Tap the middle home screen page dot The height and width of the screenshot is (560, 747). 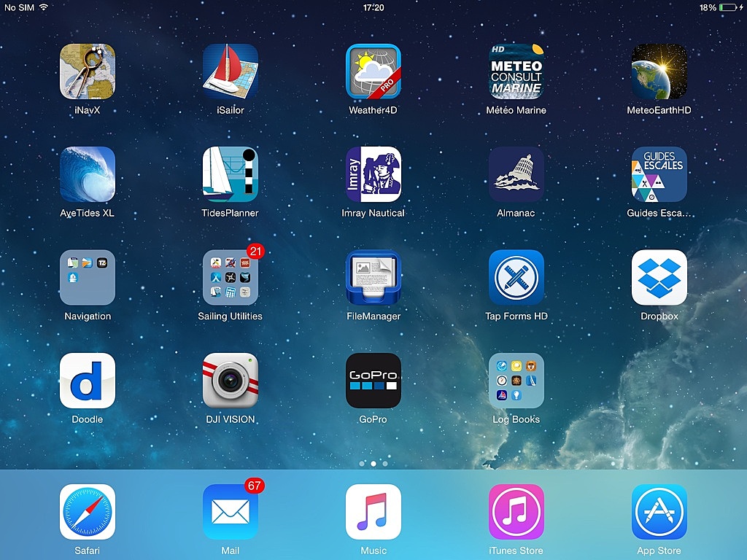pyautogui.click(x=373, y=463)
